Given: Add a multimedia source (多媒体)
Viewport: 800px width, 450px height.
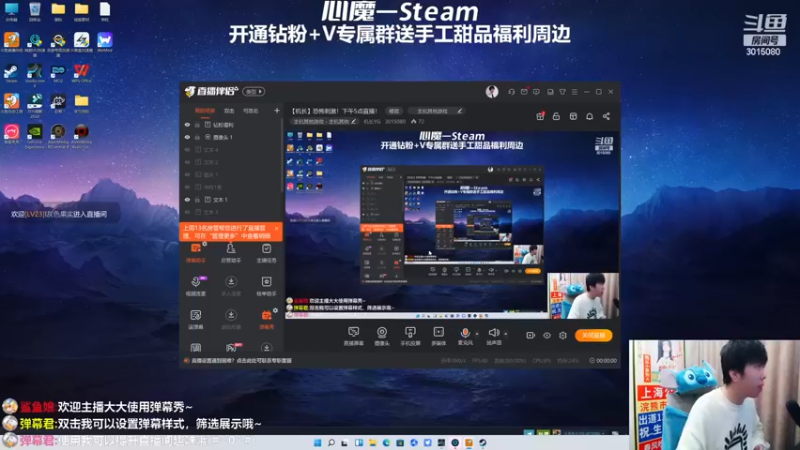Looking at the screenshot, I should [438, 336].
